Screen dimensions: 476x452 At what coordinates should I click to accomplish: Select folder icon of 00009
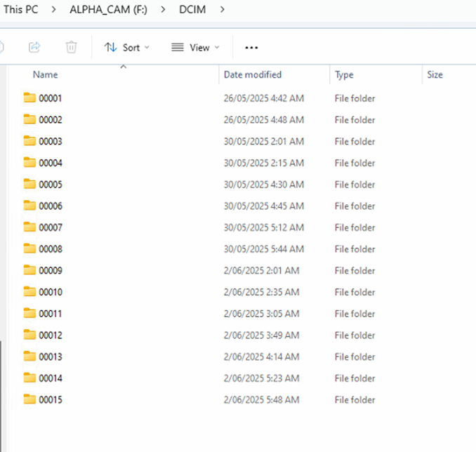tap(29, 270)
